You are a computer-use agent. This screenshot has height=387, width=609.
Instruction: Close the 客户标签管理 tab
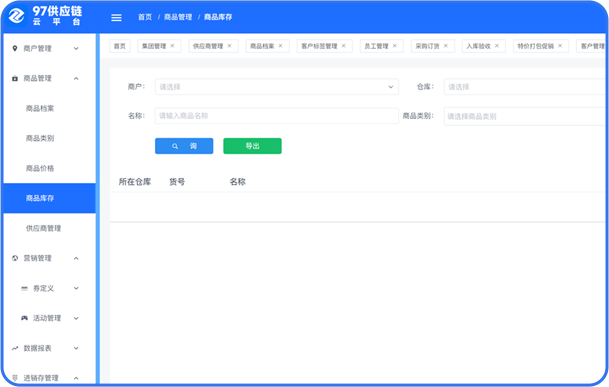343,46
